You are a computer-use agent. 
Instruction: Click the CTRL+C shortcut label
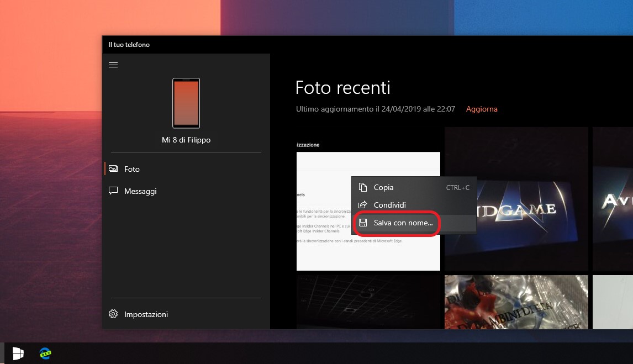[x=458, y=188]
